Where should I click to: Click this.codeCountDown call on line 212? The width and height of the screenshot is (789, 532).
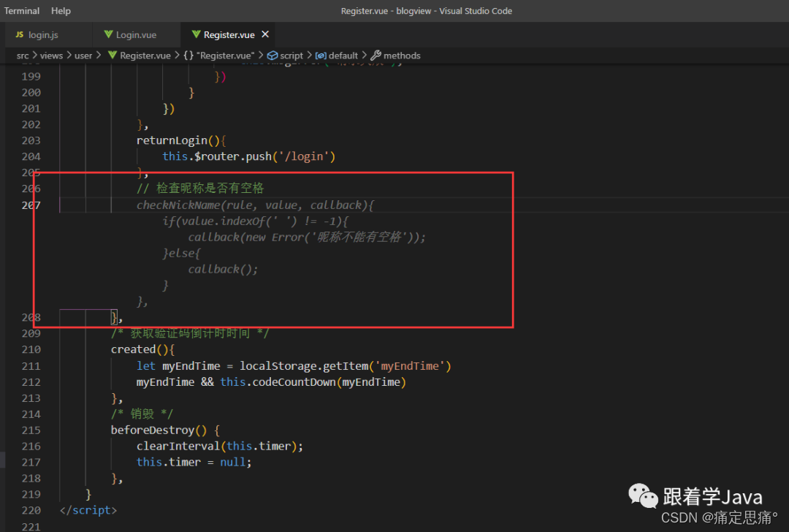278,382
